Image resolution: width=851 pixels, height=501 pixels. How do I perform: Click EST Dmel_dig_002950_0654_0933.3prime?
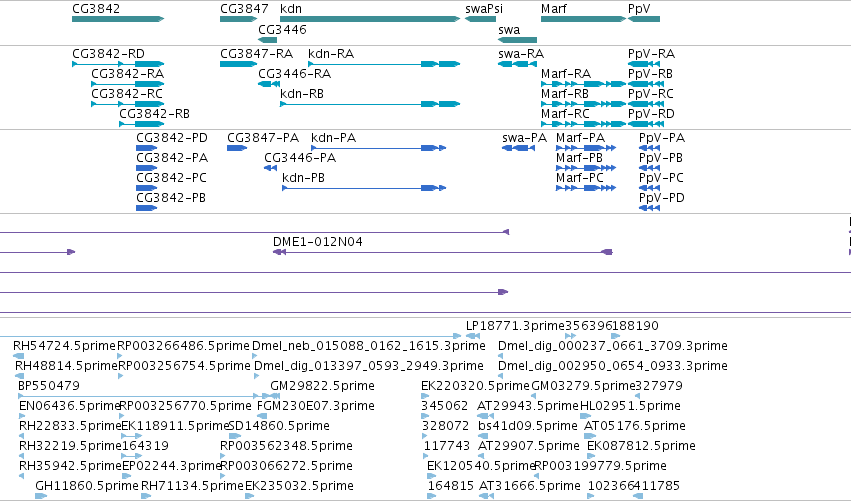click(500, 376)
